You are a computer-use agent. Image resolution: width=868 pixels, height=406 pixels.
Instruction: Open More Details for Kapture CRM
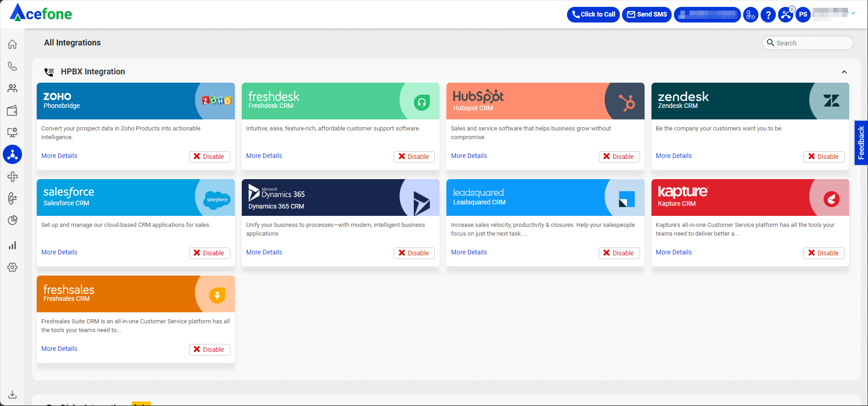tap(674, 252)
